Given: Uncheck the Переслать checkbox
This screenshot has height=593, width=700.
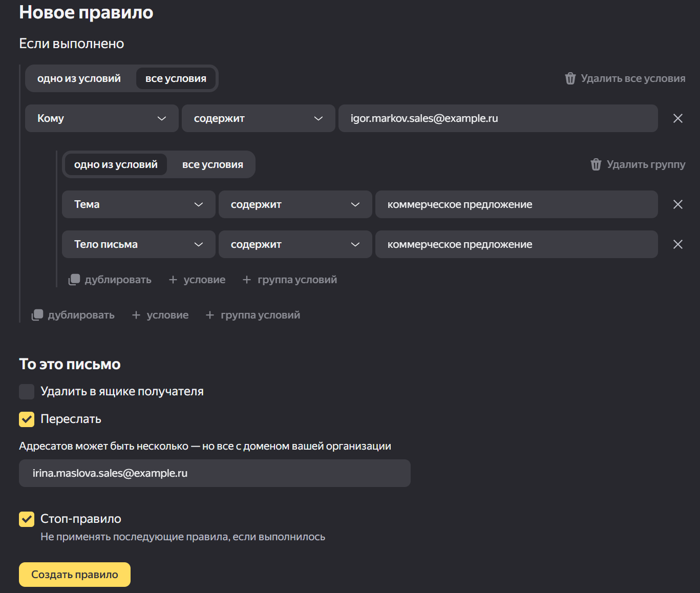Looking at the screenshot, I should point(27,419).
